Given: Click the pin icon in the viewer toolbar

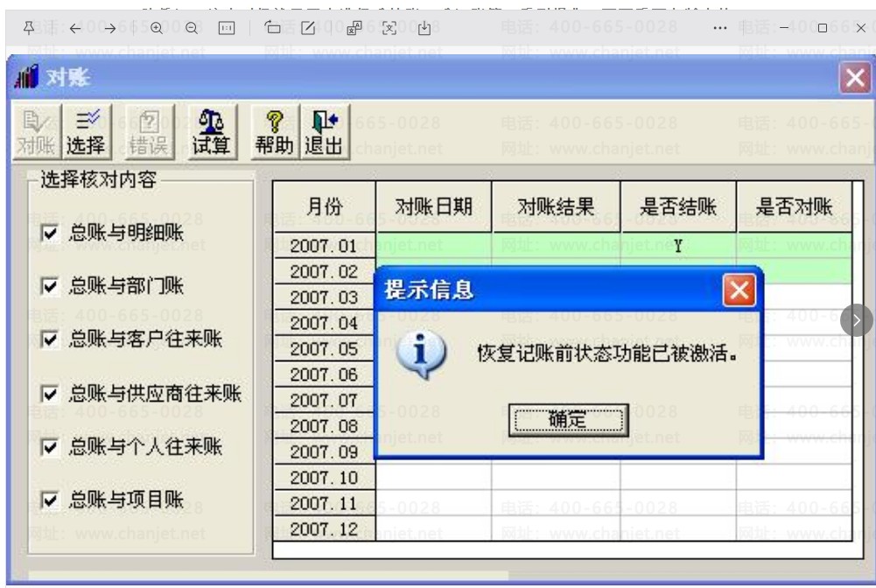Looking at the screenshot, I should pyautogui.click(x=29, y=27).
